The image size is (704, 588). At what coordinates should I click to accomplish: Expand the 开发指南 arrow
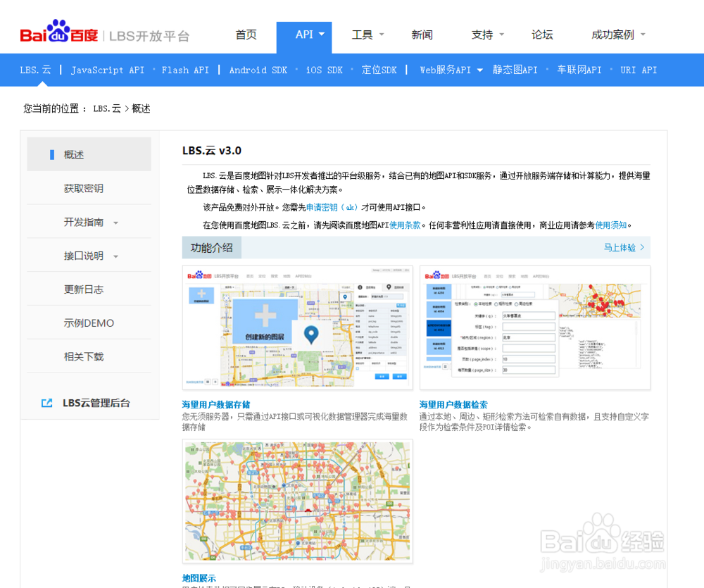click(x=116, y=223)
